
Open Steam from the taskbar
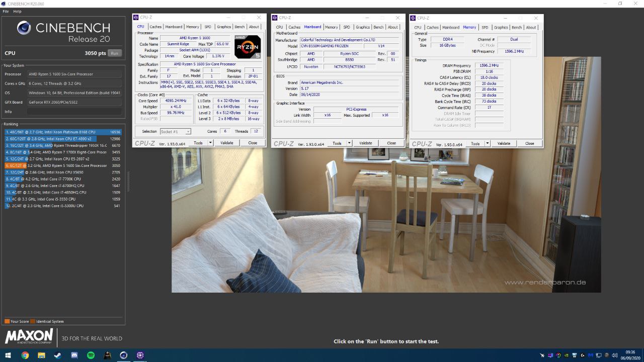[x=57, y=355]
